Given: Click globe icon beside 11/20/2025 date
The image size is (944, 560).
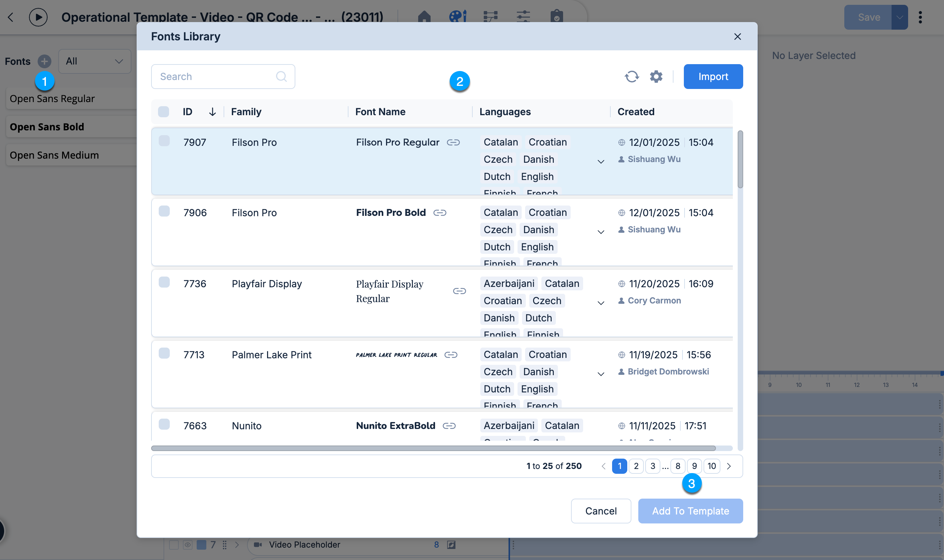Looking at the screenshot, I should [x=621, y=284].
